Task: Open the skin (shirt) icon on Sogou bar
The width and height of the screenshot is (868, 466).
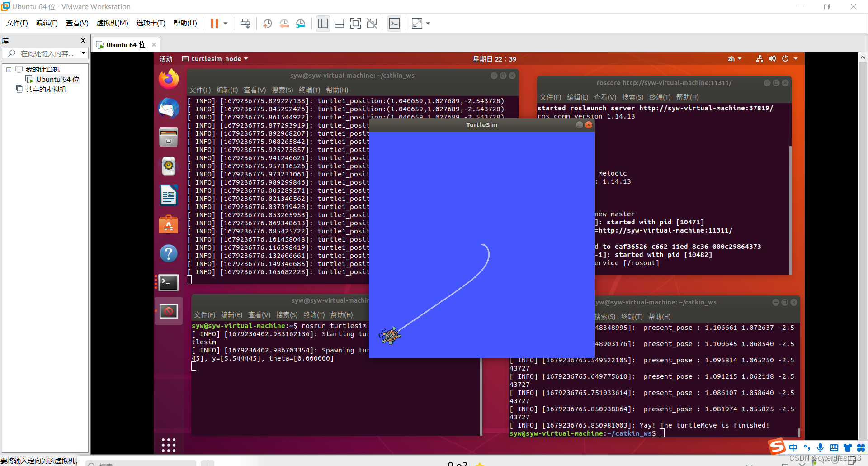Action: 848,448
